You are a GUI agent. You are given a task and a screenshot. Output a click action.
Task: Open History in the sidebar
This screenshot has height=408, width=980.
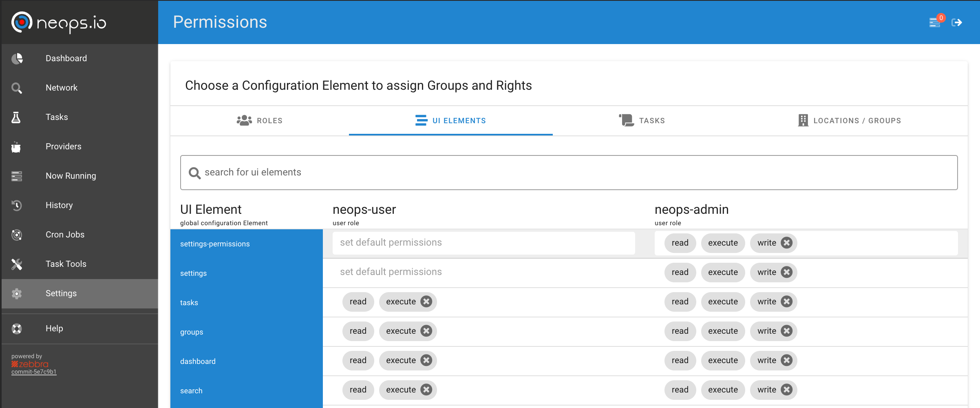coord(79,206)
